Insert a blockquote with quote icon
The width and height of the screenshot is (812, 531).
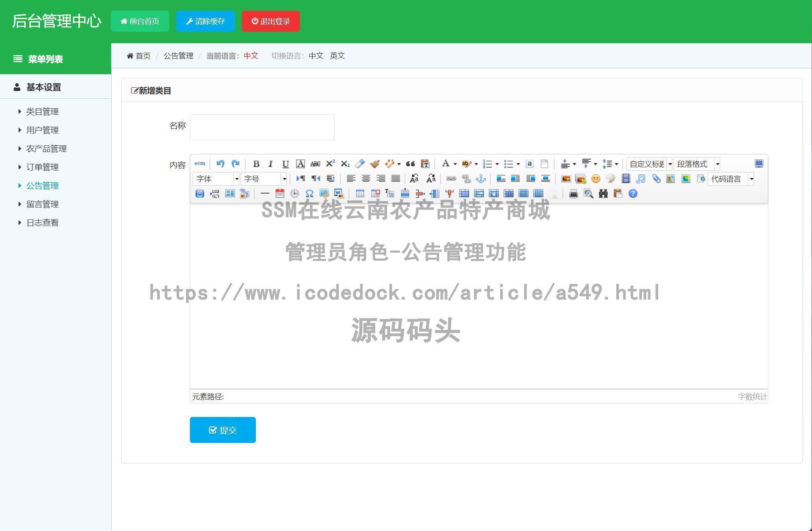coord(410,164)
